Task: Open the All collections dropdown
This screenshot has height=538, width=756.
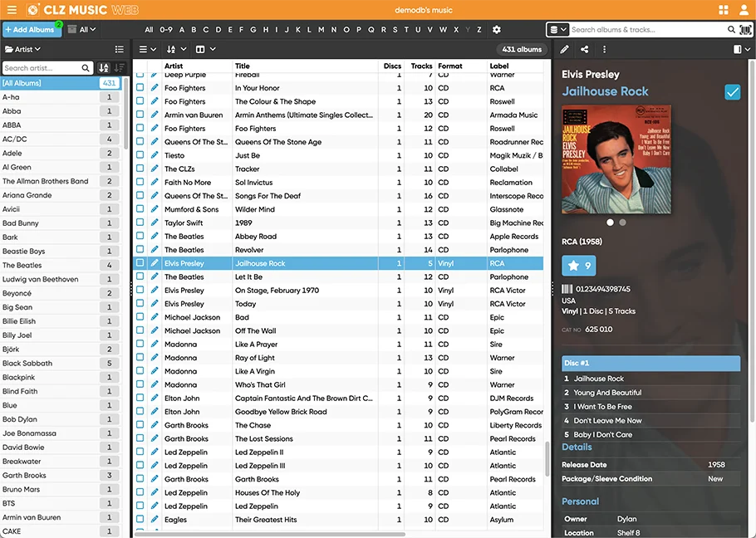Action: [82, 29]
